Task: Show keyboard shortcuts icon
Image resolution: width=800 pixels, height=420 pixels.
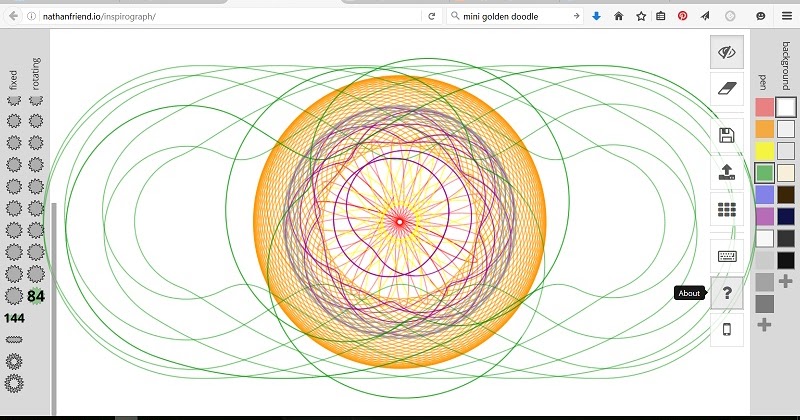Action: tap(727, 256)
